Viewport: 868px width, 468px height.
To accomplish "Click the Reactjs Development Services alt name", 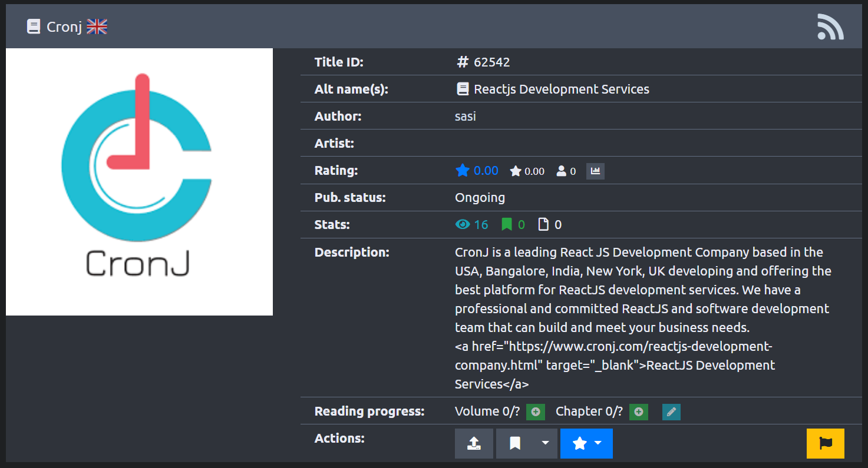I will click(x=562, y=89).
